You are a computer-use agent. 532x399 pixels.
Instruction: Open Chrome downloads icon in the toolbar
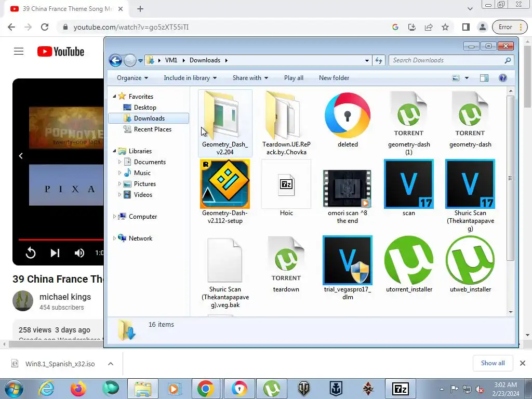(412, 27)
